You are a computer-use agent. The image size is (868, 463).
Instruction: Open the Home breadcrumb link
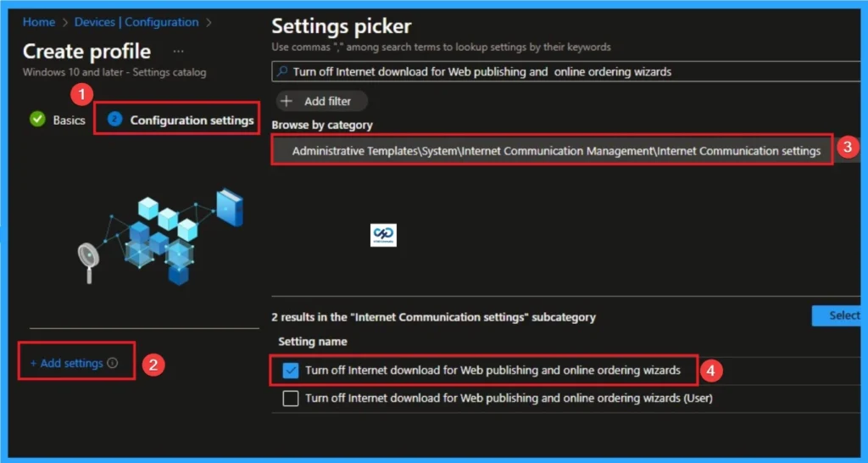pyautogui.click(x=39, y=23)
